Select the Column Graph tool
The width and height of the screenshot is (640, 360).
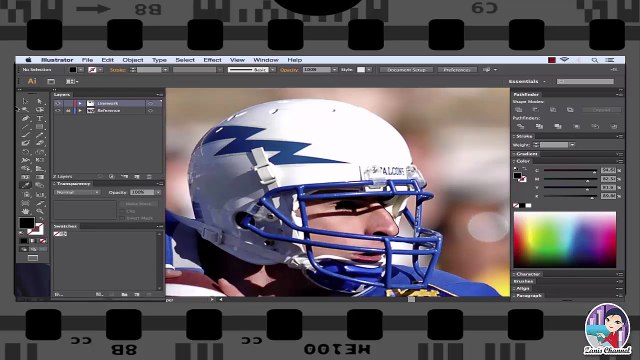click(40, 194)
